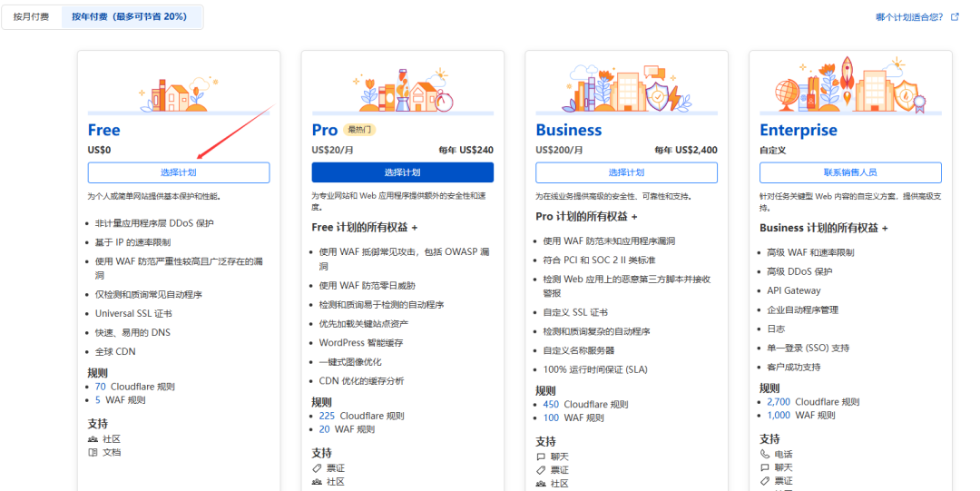Click external link icon beside plan help
The height and width of the screenshot is (491, 980).
tap(955, 17)
